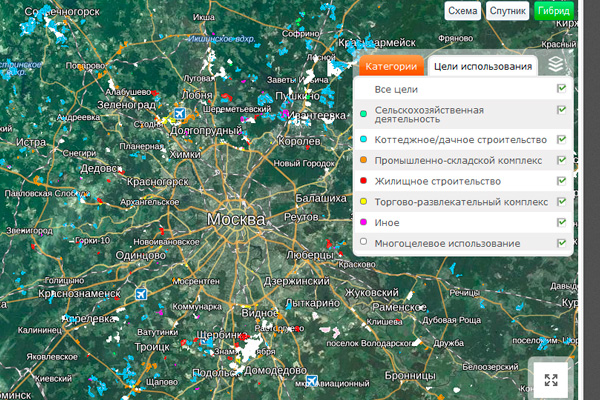The width and height of the screenshot is (600, 400).
Task: Click the Domodedovo airport icon at bottom
Action: (313, 380)
